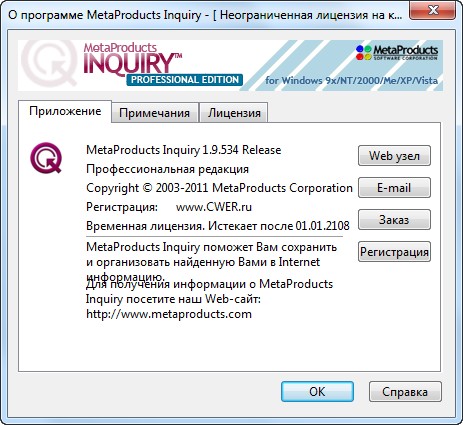Screen dimensions: 463x425
Task: Click the www.CWER.ru registration text
Action: point(214,207)
